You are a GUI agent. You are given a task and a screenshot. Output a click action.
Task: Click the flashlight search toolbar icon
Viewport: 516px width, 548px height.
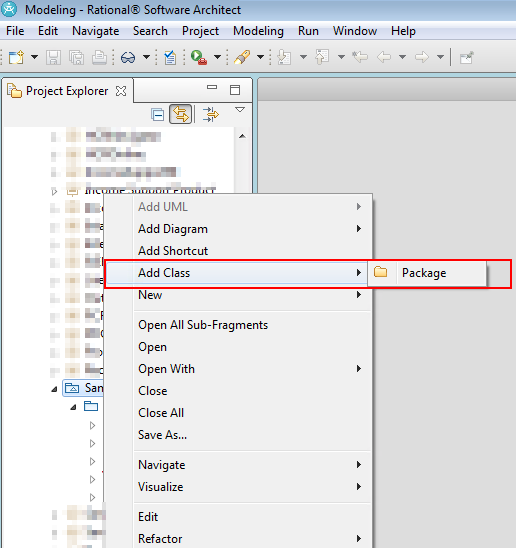[x=242, y=57]
